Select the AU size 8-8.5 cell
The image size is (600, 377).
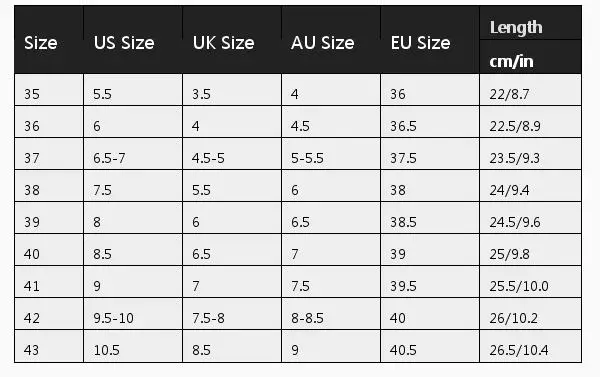(331, 314)
